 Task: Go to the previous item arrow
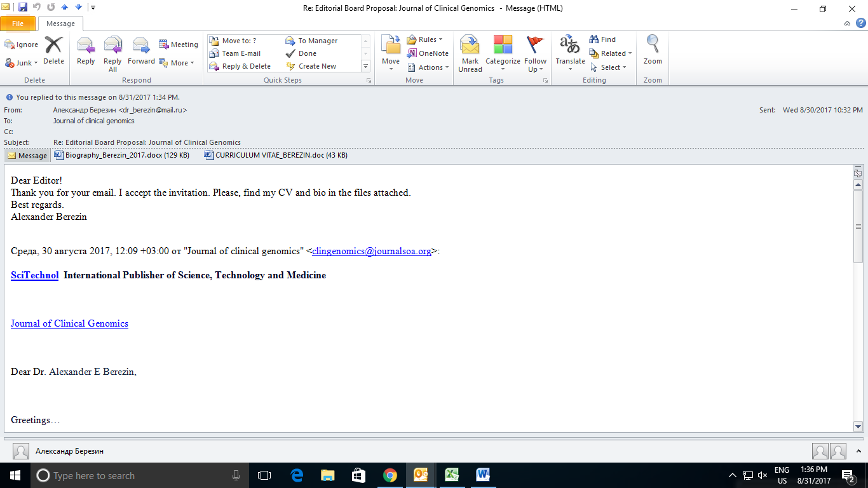pyautogui.click(x=64, y=8)
